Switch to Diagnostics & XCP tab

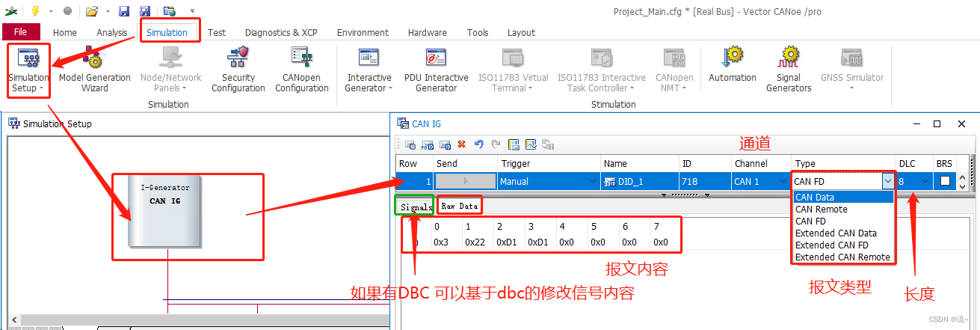(281, 32)
